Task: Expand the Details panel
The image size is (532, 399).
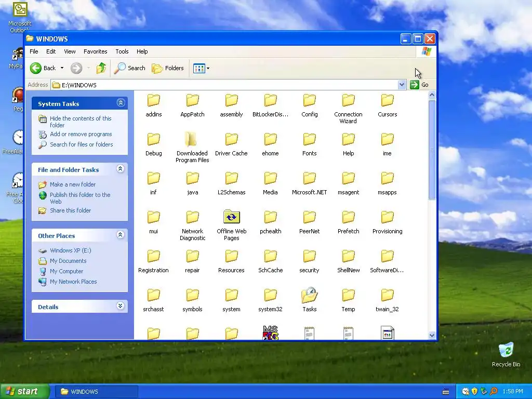Action: point(121,306)
